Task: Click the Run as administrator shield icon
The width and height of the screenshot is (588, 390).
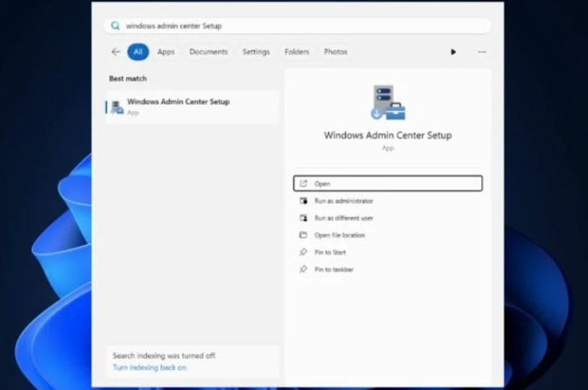Action: tap(304, 200)
